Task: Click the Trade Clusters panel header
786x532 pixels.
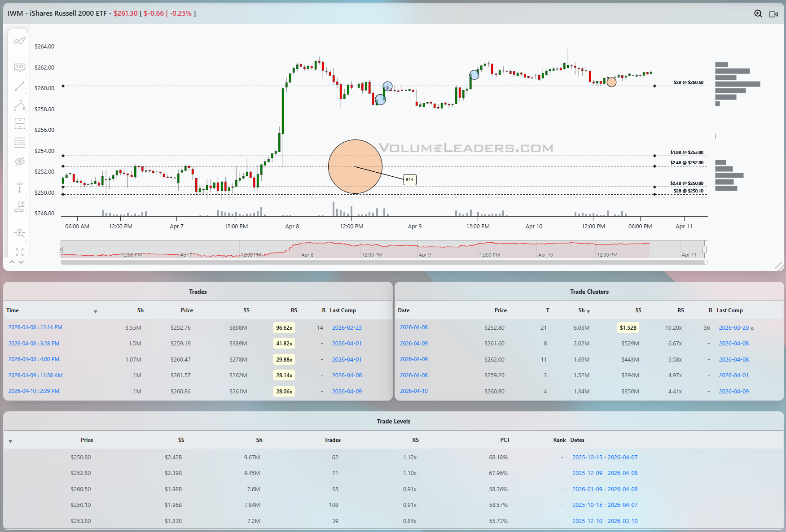Action: [589, 292]
